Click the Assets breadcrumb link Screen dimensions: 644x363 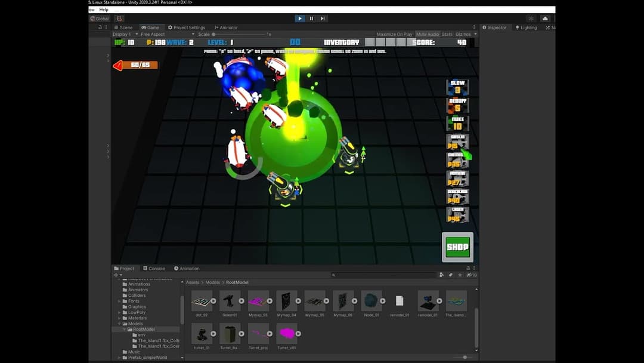tap(192, 282)
